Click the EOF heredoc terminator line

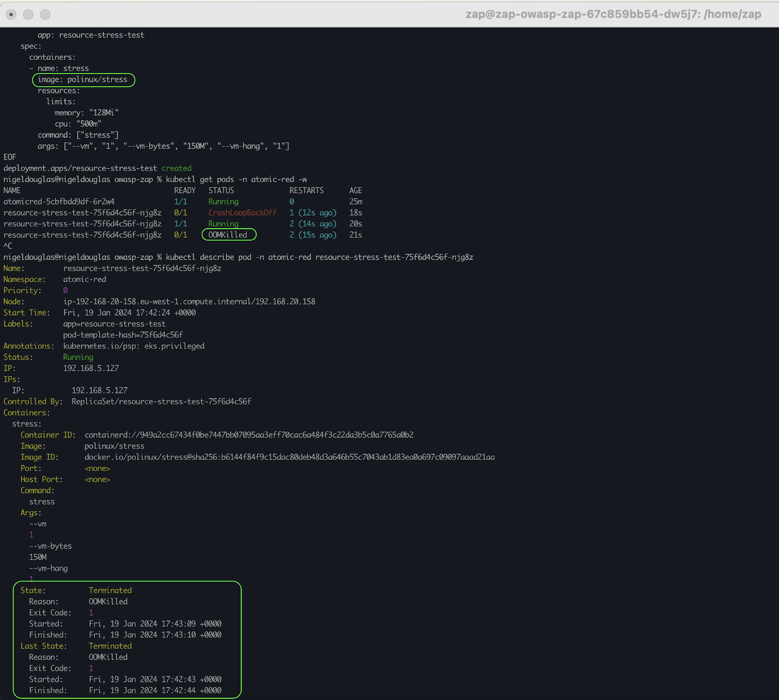(x=10, y=157)
